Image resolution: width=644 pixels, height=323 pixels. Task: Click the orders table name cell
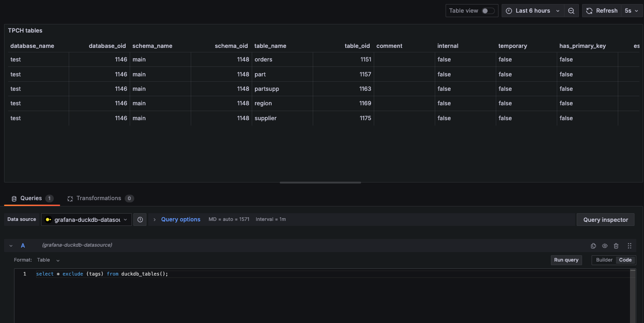[x=282, y=60]
